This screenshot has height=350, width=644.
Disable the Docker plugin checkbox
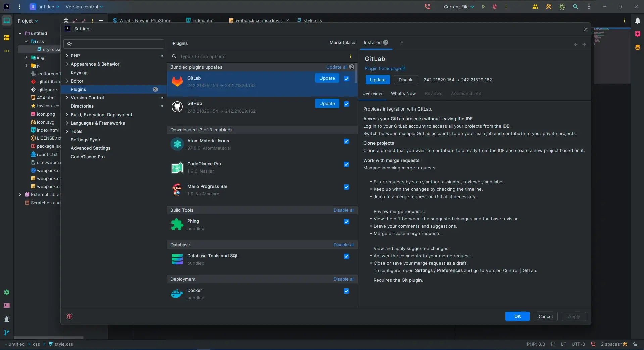346,291
